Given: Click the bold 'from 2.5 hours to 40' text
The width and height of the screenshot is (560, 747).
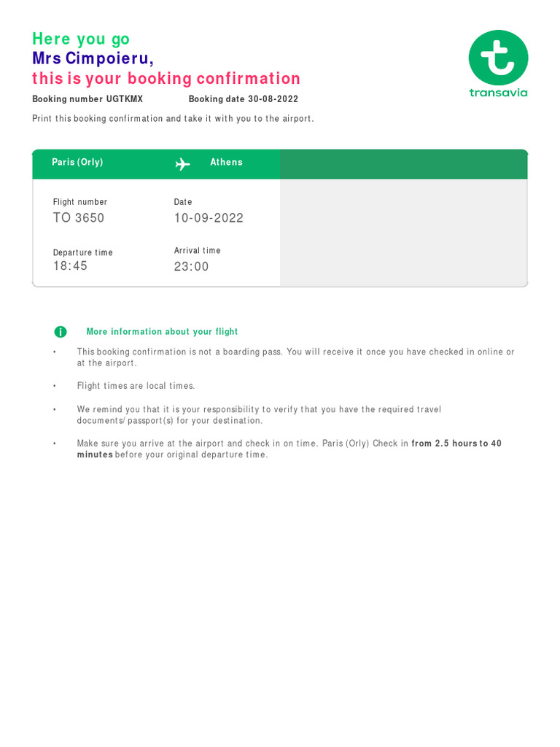Looking at the screenshot, I should coord(456,444).
